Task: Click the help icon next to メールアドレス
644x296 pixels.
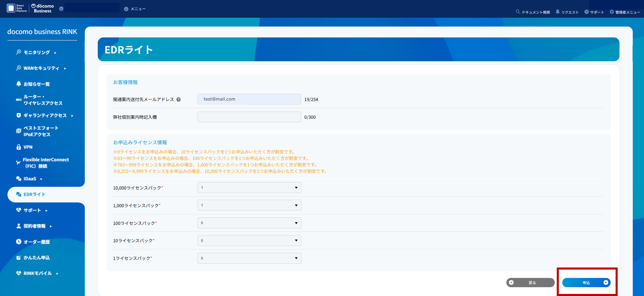Action: click(x=179, y=99)
